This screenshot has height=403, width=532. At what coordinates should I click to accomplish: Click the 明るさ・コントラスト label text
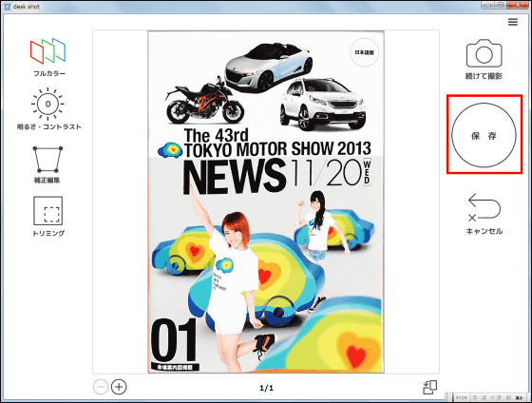pyautogui.click(x=49, y=126)
